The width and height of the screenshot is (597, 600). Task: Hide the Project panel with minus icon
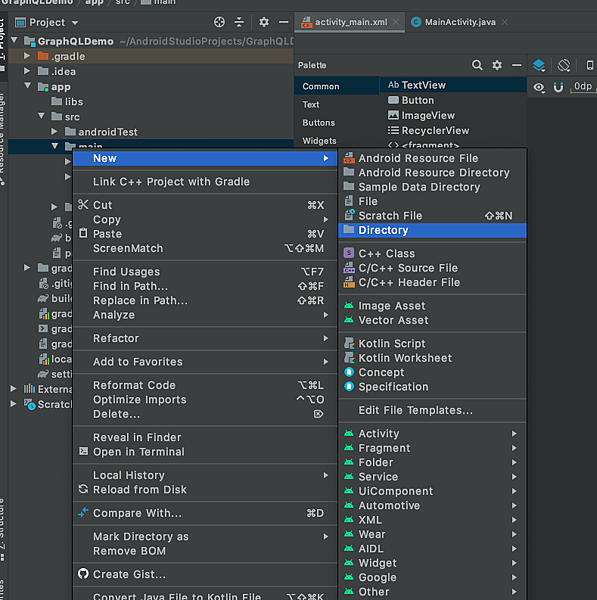click(284, 22)
